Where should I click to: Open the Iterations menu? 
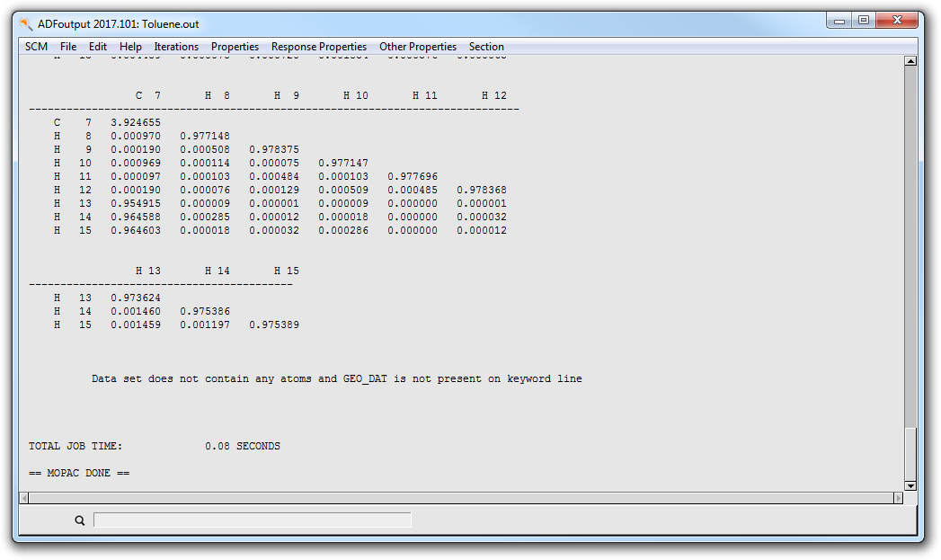(x=176, y=47)
